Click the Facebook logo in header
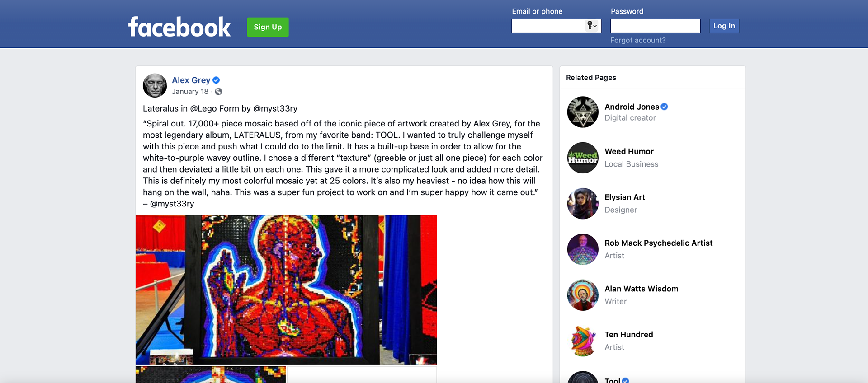The width and height of the screenshot is (868, 383). (179, 27)
